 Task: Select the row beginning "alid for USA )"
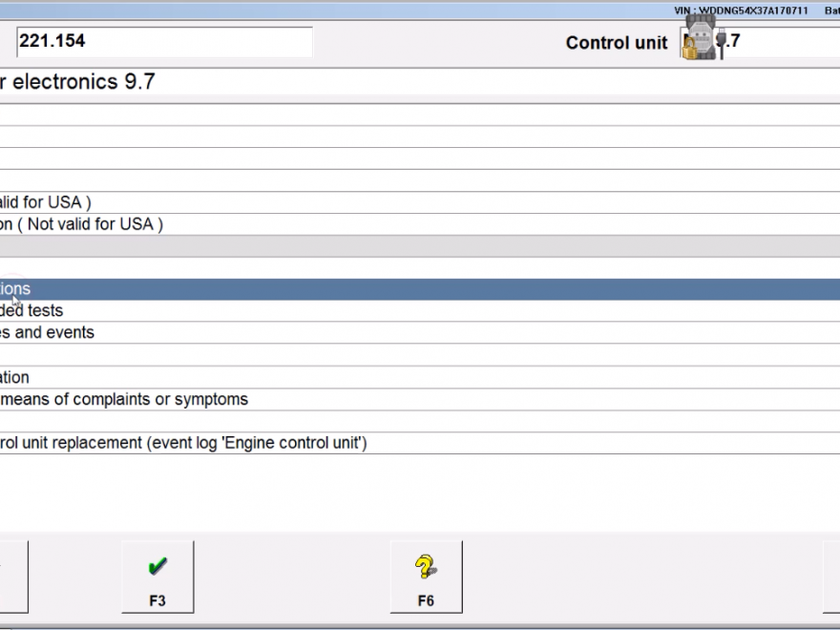[x=420, y=202]
